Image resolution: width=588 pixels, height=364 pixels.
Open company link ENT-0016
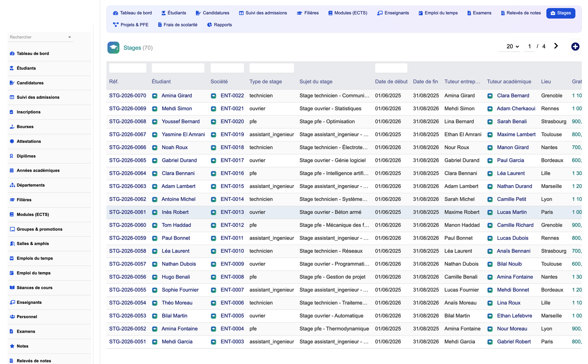(232, 173)
